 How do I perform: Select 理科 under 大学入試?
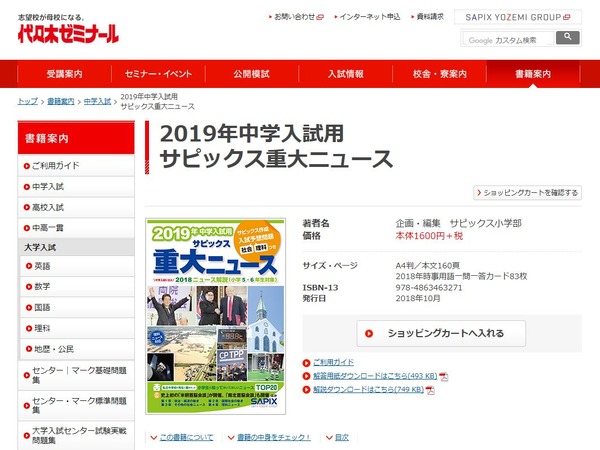point(77,328)
